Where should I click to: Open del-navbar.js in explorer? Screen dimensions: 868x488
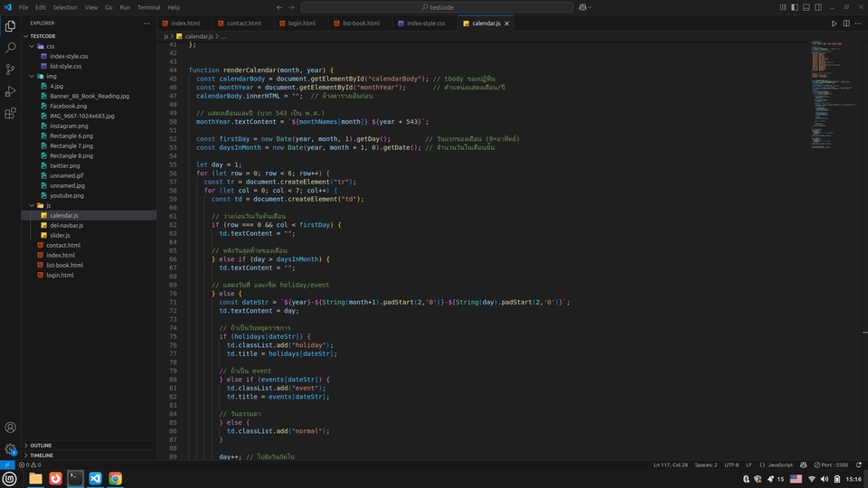(x=66, y=225)
